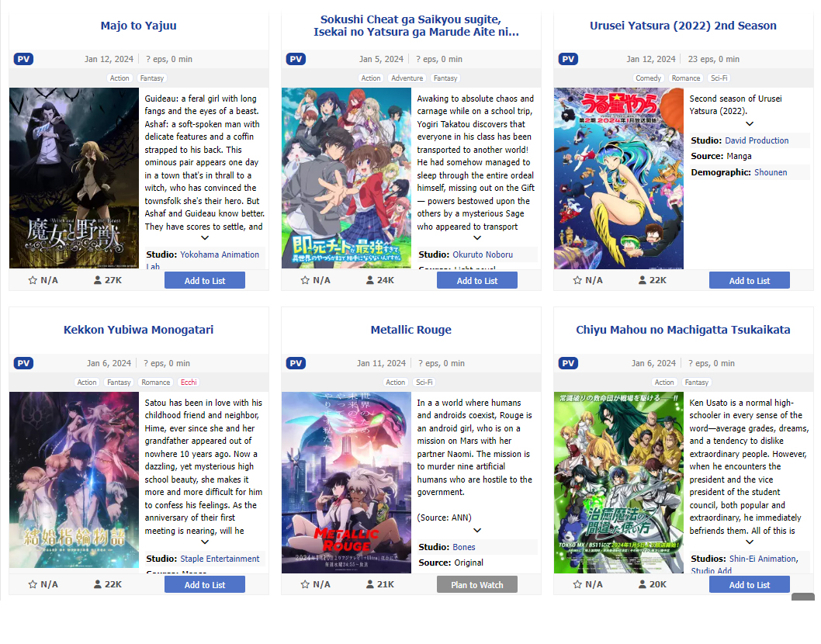Viewport: 821px width, 644px height.
Task: Open the Sokushi Cheat poster image
Action: (346, 178)
